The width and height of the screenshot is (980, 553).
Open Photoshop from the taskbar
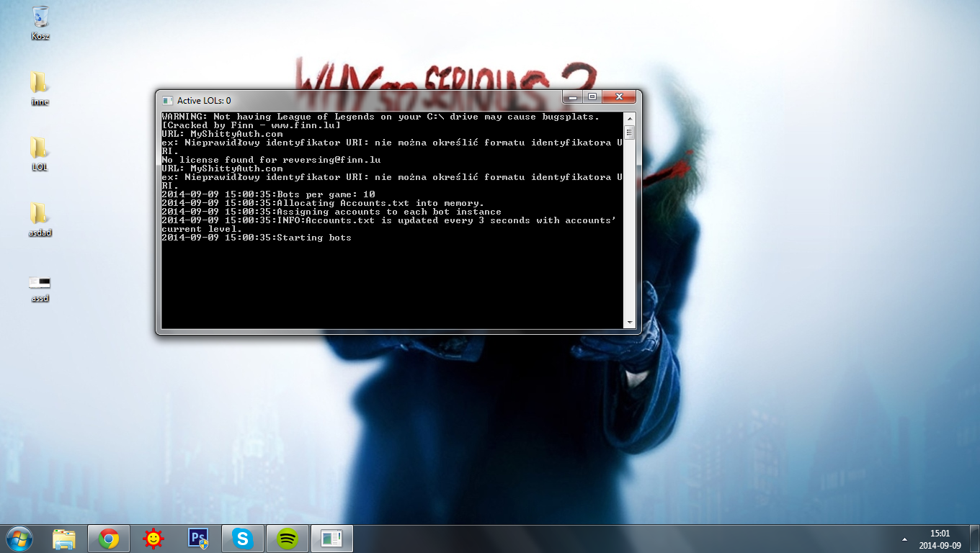pyautogui.click(x=197, y=539)
